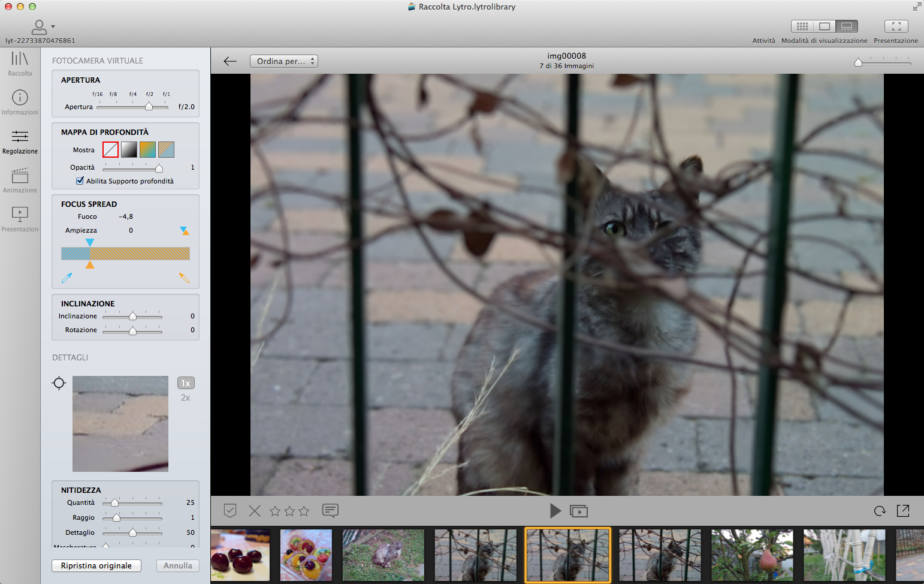Screen dimensions: 924x584
Task: Open the Informazioni panel
Action: 20,103
